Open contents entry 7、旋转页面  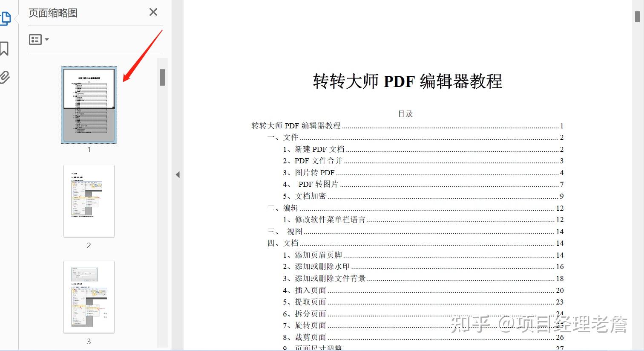[423, 325]
